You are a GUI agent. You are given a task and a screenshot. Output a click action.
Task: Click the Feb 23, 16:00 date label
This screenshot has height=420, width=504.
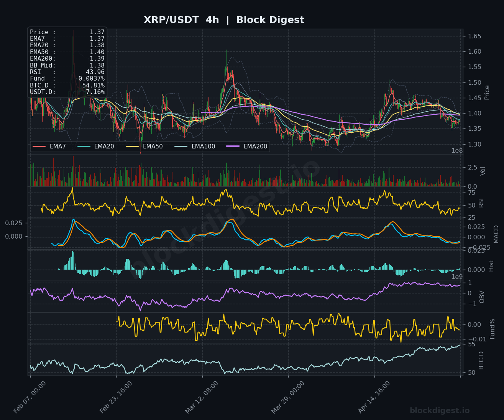pos(116,397)
